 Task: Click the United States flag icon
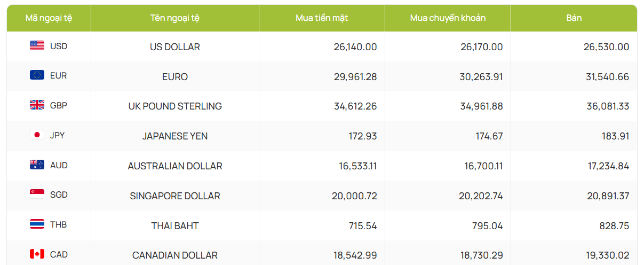[37, 46]
